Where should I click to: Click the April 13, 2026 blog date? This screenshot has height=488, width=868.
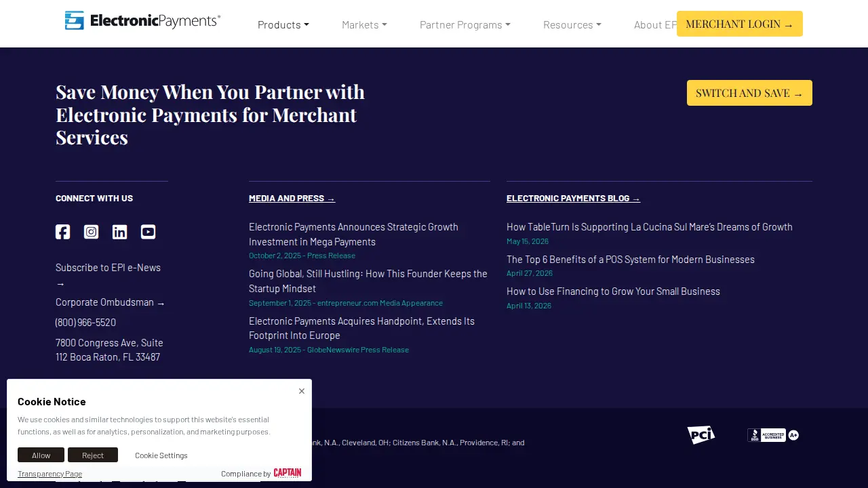point(529,306)
